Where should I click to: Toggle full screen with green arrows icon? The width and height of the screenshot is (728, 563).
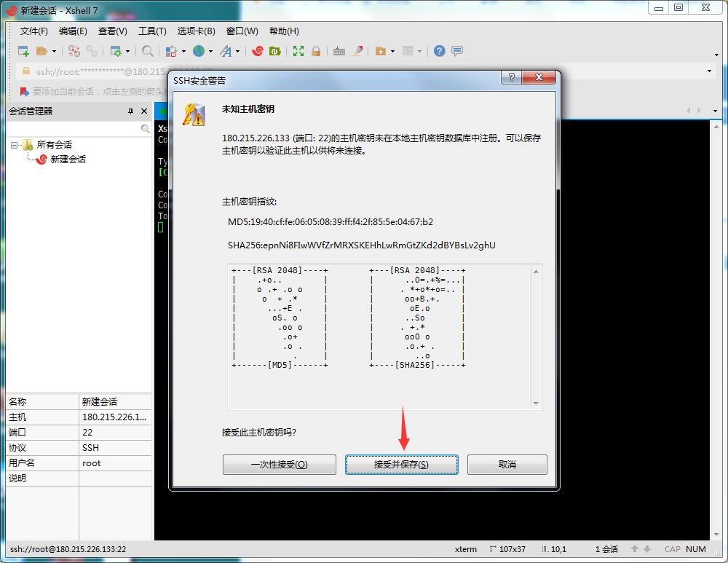[298, 51]
